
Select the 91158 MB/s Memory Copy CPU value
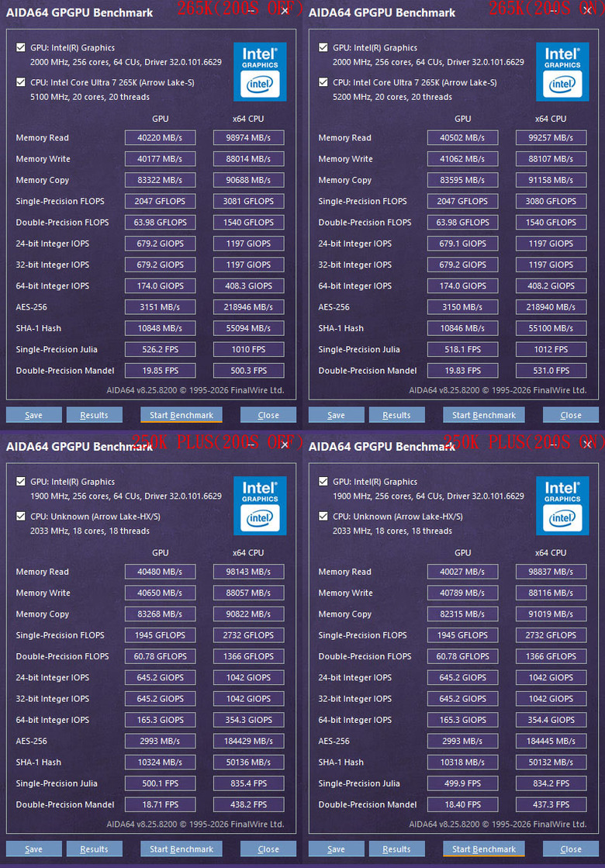pos(551,180)
